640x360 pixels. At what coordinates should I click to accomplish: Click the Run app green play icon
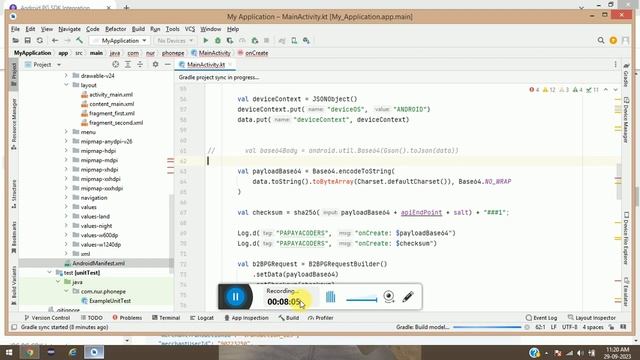(206, 40)
